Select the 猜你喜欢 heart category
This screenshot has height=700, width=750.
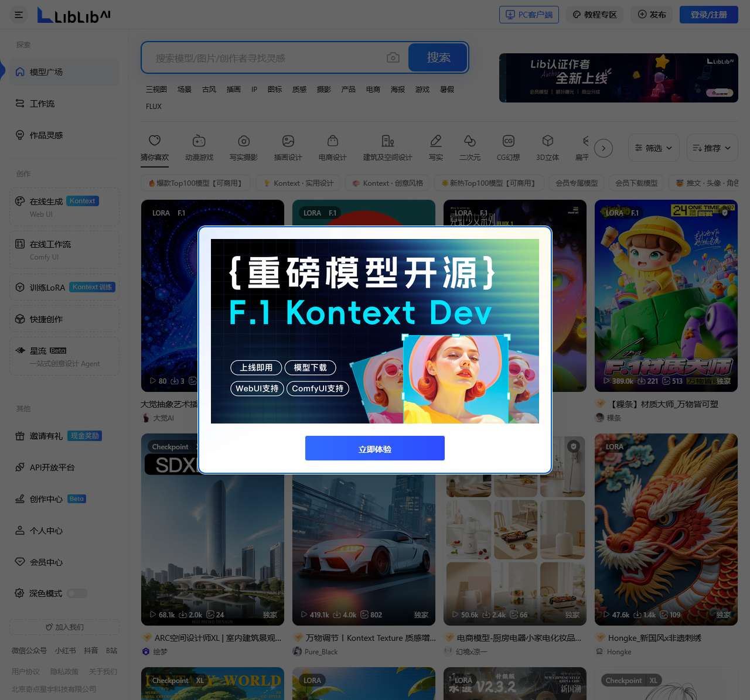(155, 148)
